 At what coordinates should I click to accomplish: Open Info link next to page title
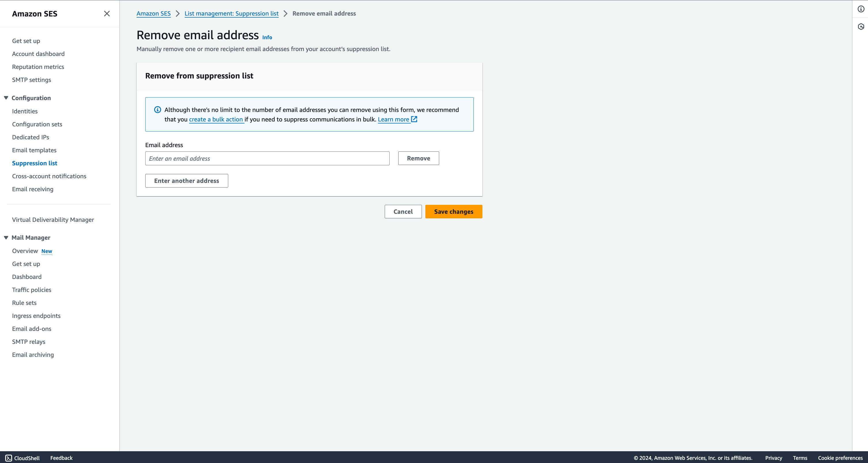click(267, 38)
